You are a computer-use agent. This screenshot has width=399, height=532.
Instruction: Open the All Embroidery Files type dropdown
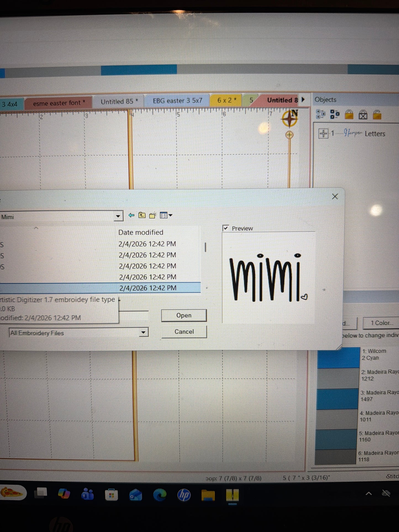pyautogui.click(x=143, y=332)
